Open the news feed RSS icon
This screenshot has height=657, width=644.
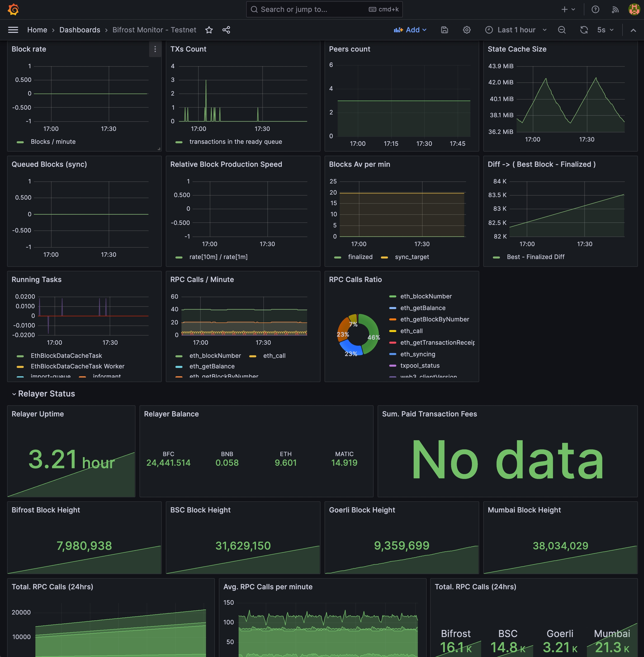click(615, 10)
